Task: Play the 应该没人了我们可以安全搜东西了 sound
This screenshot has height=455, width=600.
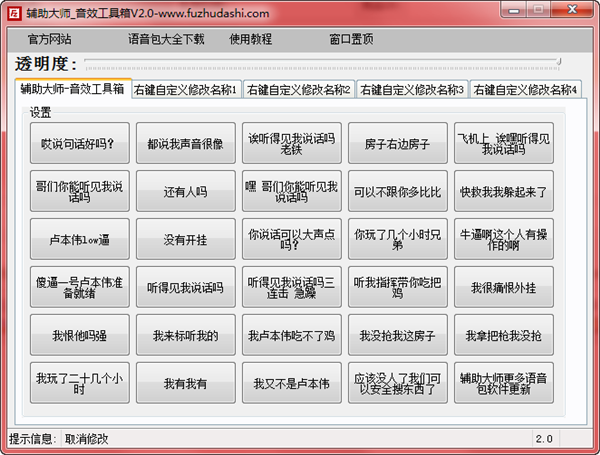Action: tap(398, 383)
